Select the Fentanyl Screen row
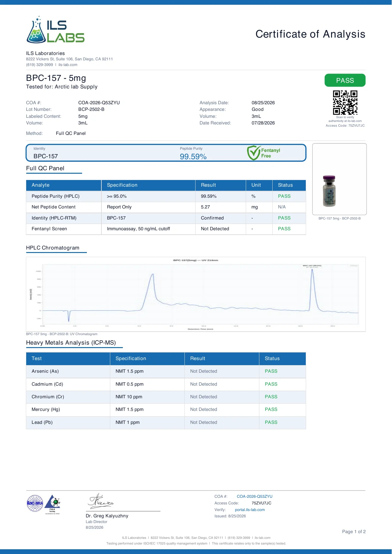The width and height of the screenshot is (392, 554). tap(166, 229)
